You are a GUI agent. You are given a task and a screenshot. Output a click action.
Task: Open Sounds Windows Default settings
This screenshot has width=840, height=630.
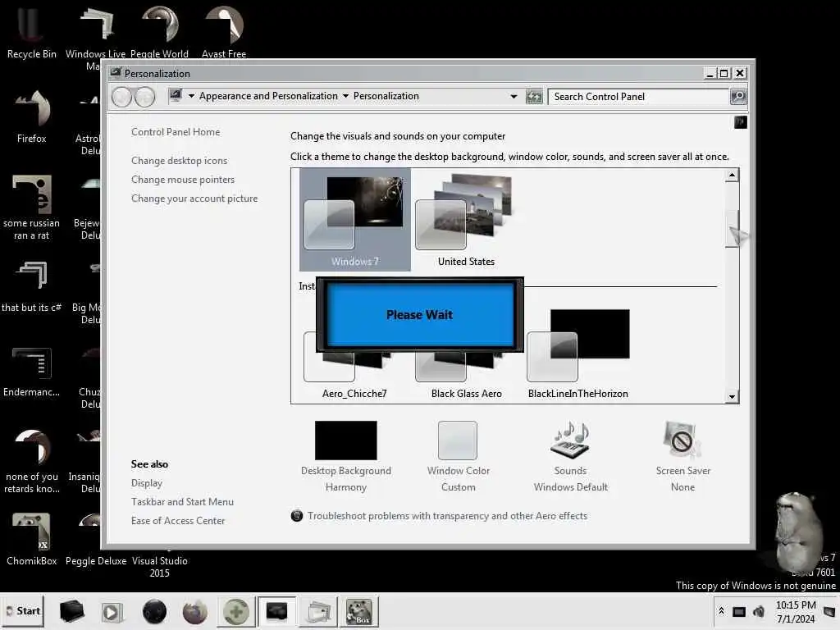571,456
